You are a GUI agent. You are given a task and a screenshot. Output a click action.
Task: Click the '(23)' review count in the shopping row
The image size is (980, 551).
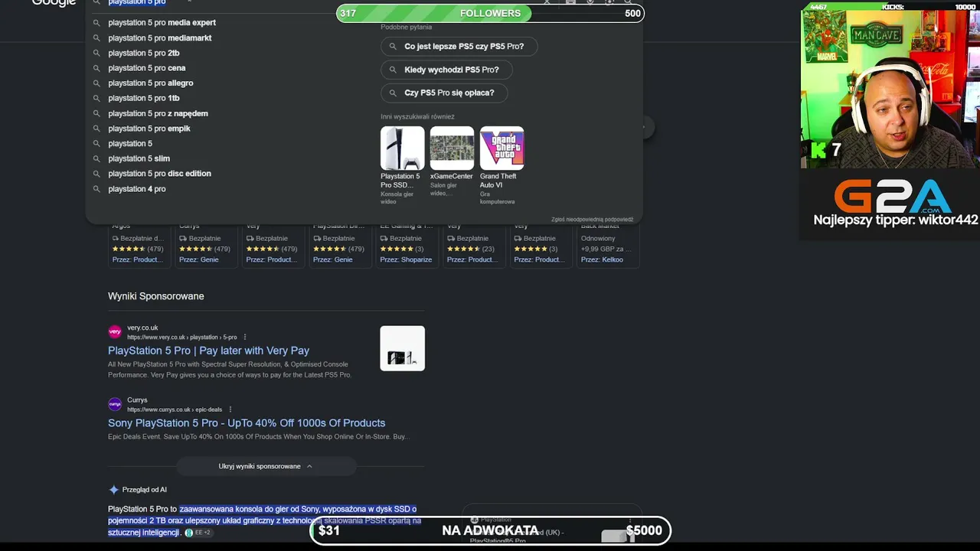point(488,249)
